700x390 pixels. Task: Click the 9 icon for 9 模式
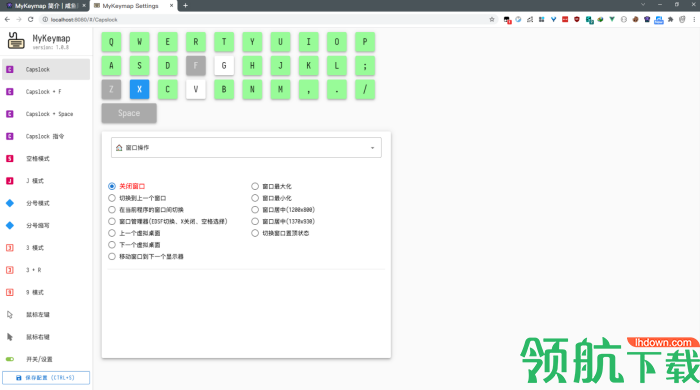click(x=10, y=292)
